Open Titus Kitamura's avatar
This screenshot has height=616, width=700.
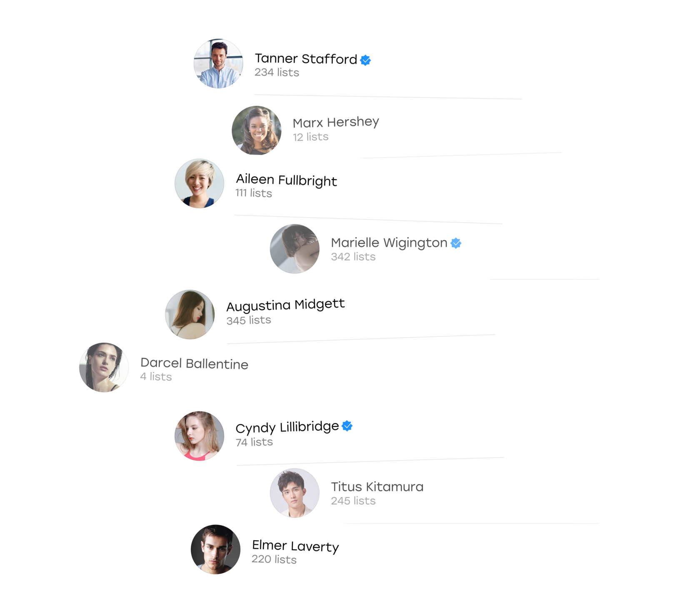[295, 493]
